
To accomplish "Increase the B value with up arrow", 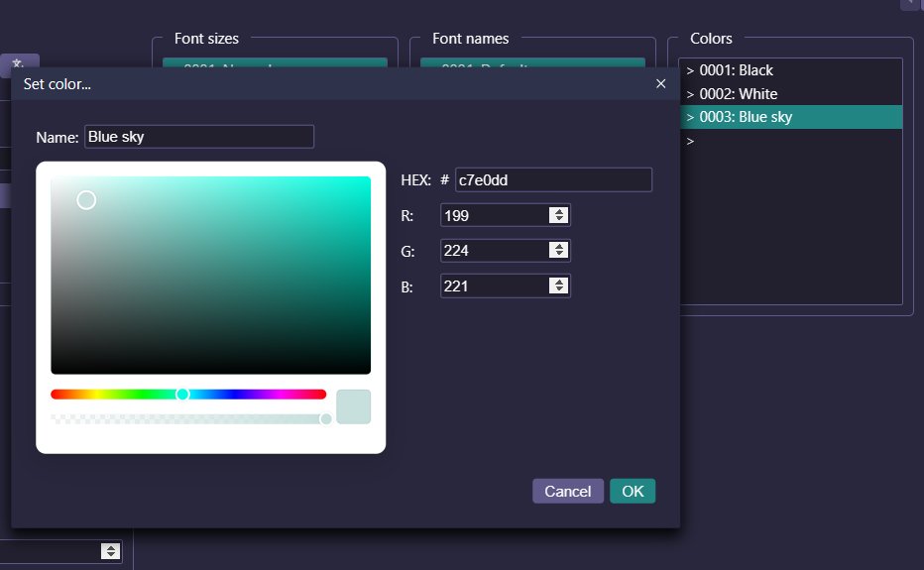I will coord(558,282).
